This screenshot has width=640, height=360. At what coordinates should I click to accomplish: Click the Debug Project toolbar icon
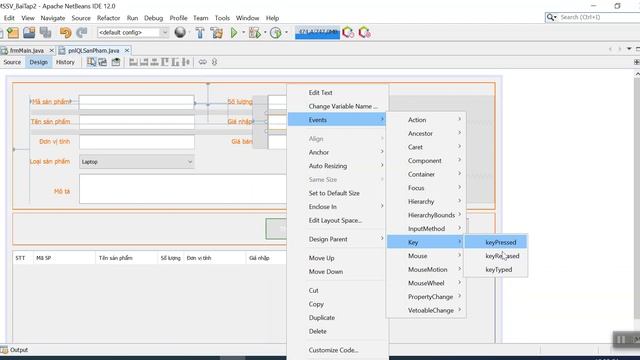click(x=255, y=33)
